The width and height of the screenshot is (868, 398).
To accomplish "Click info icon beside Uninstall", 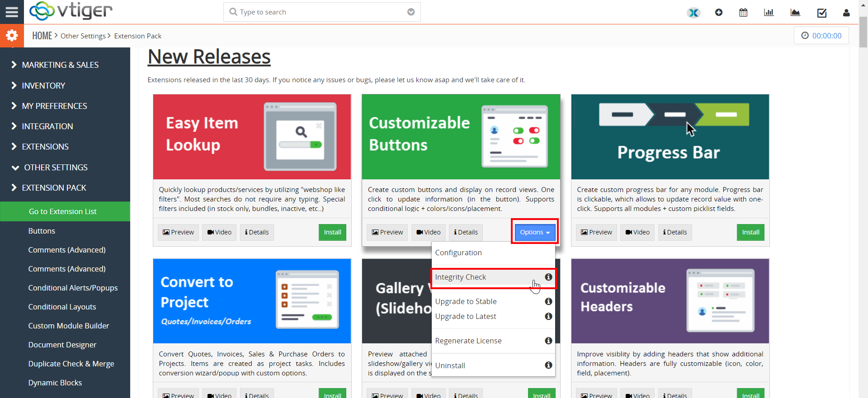I will pos(548,365).
